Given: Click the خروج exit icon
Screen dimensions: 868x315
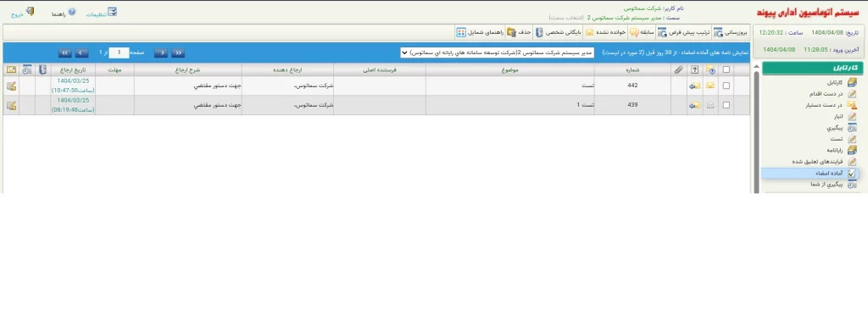Looking at the screenshot, I should [x=30, y=11].
